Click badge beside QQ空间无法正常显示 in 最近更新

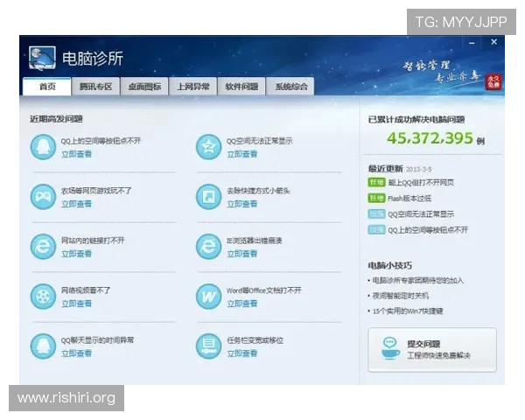(x=376, y=214)
